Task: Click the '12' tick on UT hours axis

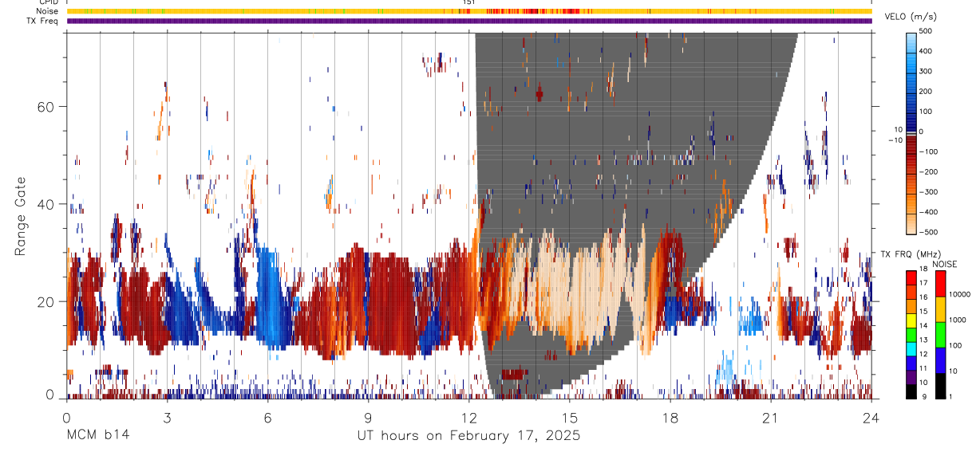Action: tap(468, 417)
